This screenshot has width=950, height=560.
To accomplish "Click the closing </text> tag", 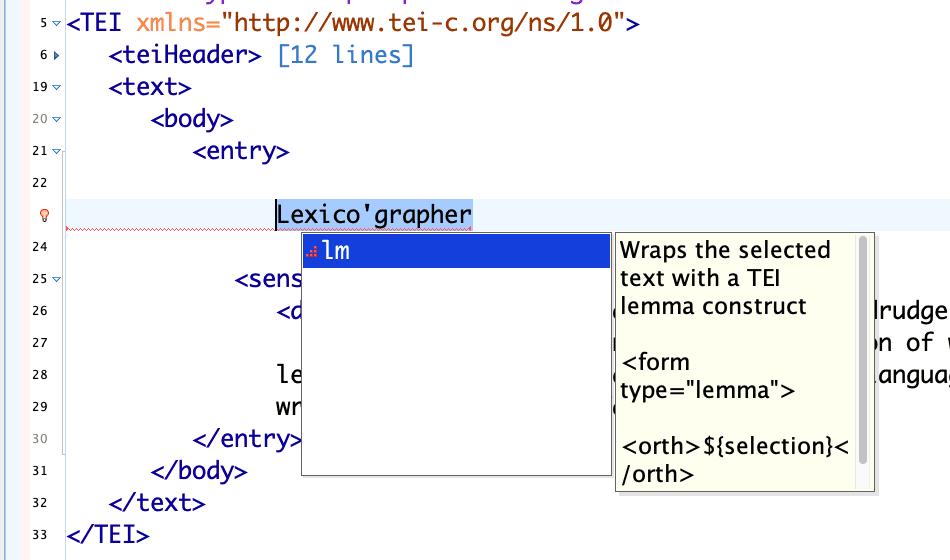I will click(x=156, y=503).
